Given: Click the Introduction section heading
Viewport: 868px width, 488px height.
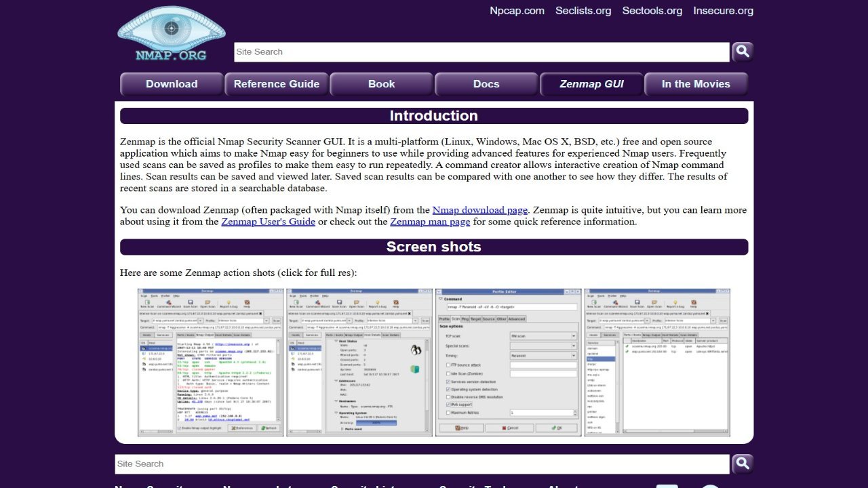Looking at the screenshot, I should point(434,116).
